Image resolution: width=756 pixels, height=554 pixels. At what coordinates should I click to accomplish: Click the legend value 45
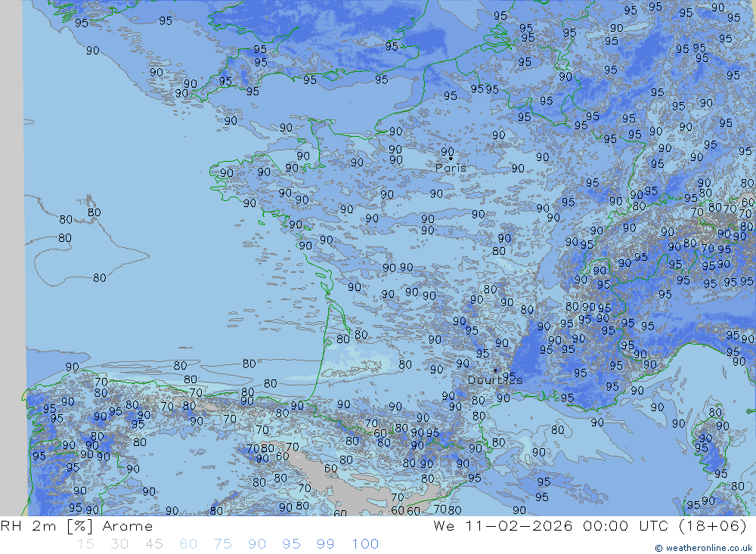point(153,544)
